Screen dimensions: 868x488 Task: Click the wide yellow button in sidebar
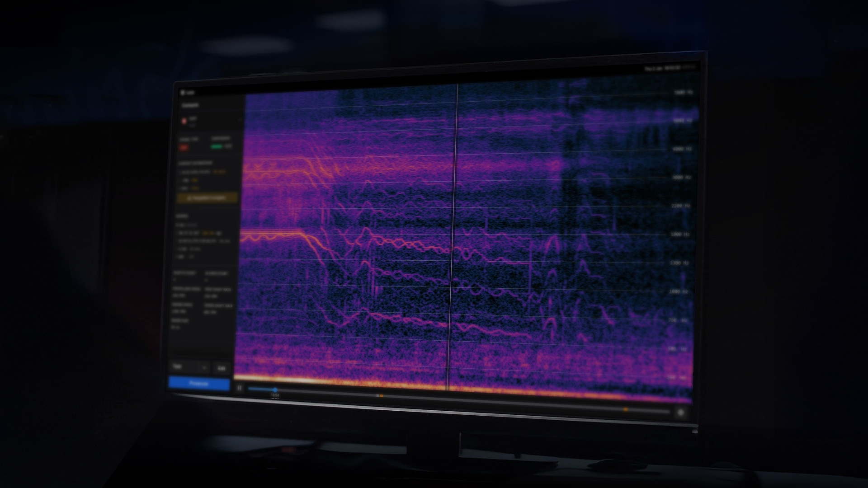(207, 198)
